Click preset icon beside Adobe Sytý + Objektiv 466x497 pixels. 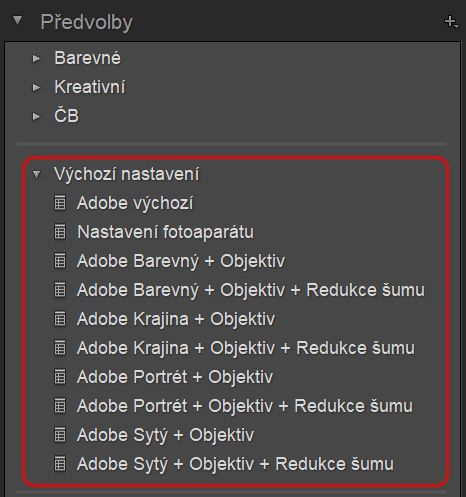60,435
